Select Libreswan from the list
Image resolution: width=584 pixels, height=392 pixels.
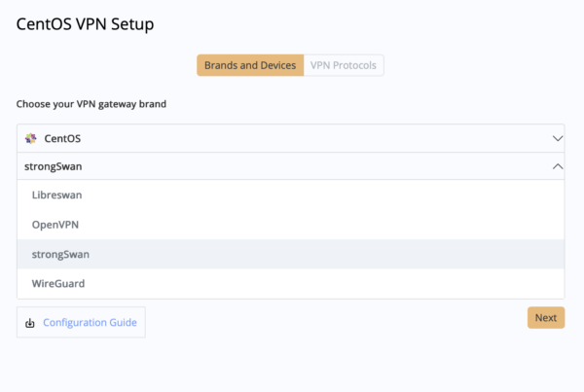(290, 195)
